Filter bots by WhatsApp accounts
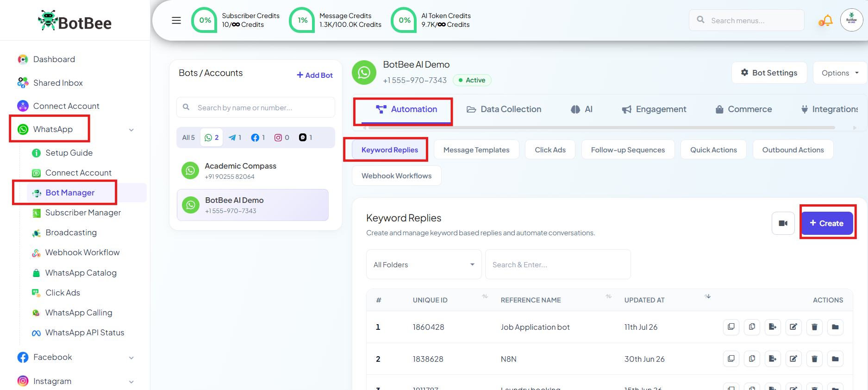Screen dimensions: 868x390 click(x=212, y=138)
